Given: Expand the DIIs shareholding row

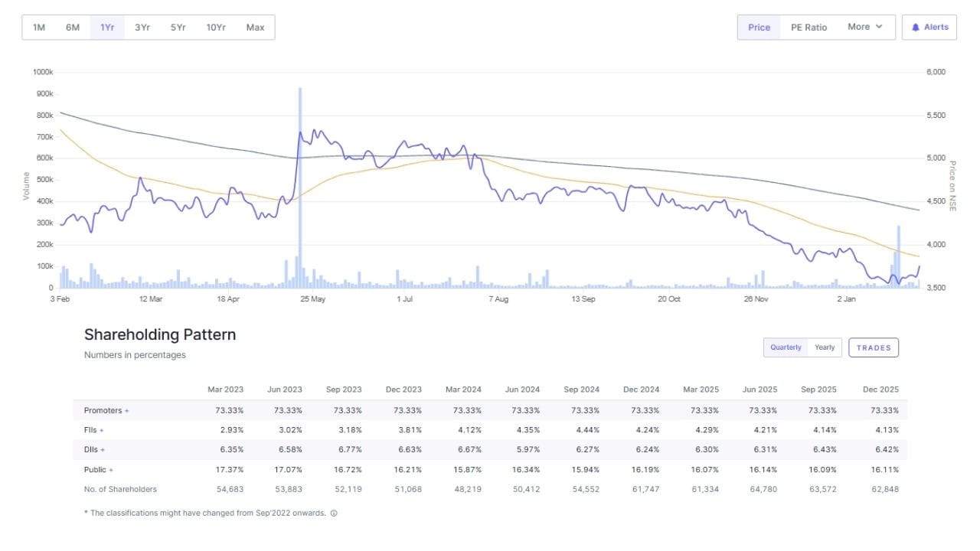Looking at the screenshot, I should point(102,450).
